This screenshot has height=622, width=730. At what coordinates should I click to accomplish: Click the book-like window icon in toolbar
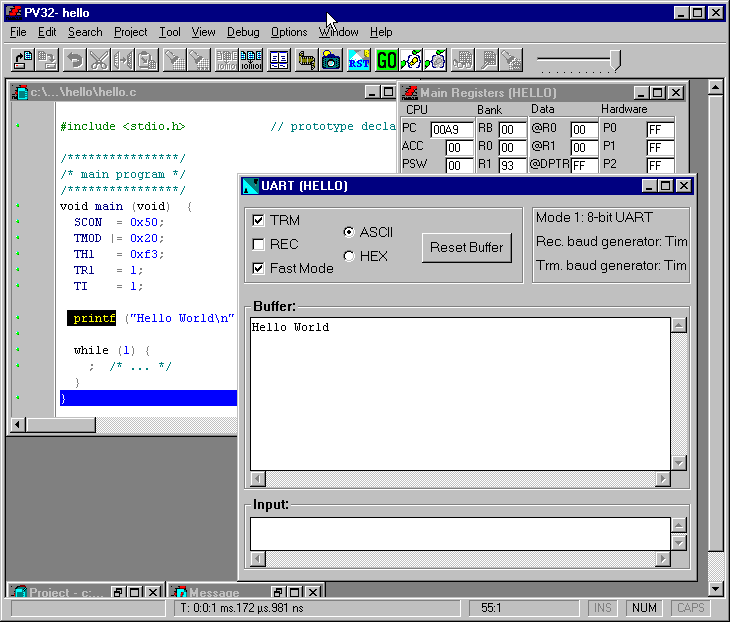pos(279,60)
